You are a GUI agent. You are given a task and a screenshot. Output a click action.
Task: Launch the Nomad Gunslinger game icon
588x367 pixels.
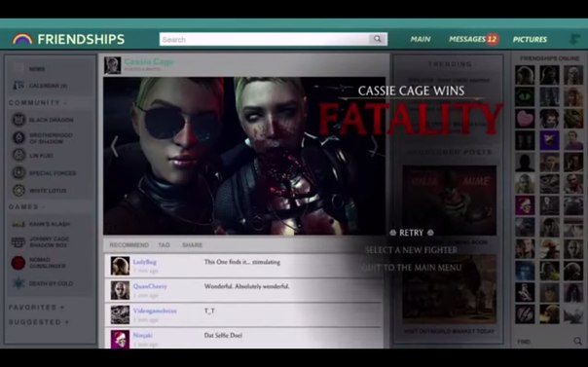[18, 263]
